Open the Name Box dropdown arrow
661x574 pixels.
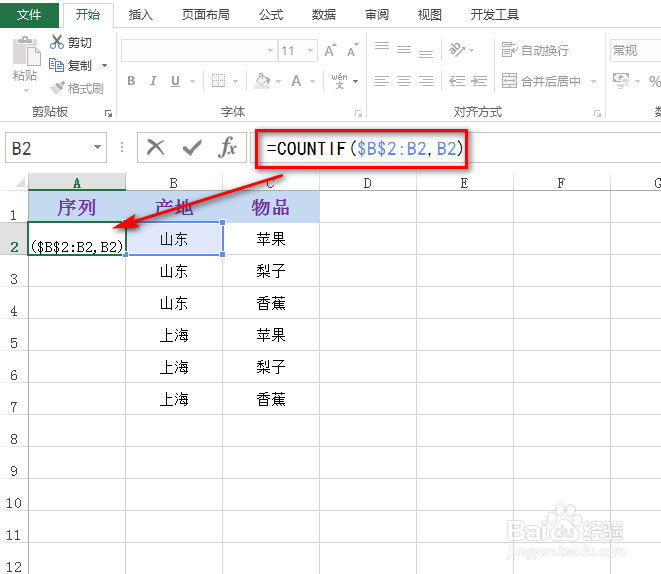tap(97, 147)
